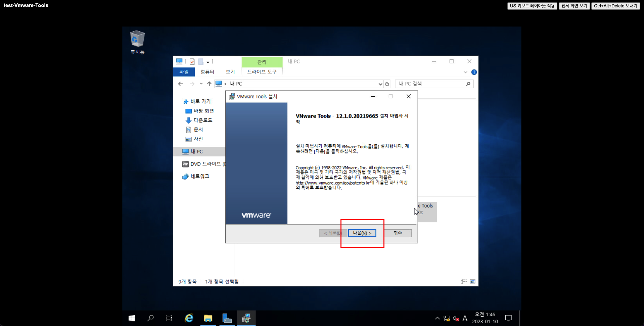This screenshot has height=326, width=644.
Task: Launch Internet Explorer from taskbar
Action: click(189, 318)
